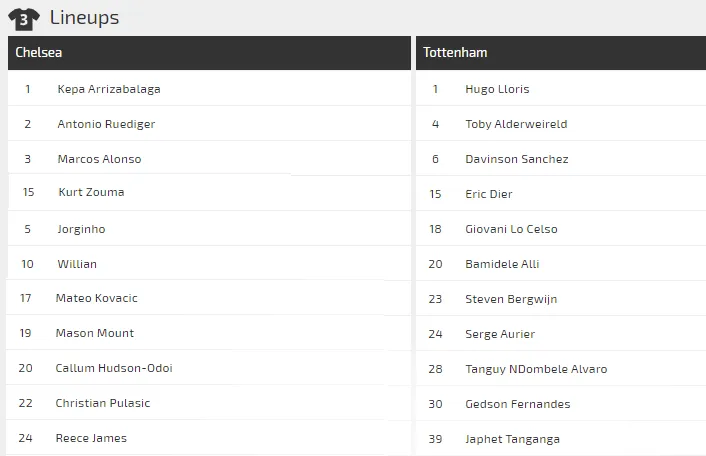Image resolution: width=706 pixels, height=456 pixels.
Task: Select Toby Alderweireld in Tottenham lineup
Action: [x=516, y=124]
